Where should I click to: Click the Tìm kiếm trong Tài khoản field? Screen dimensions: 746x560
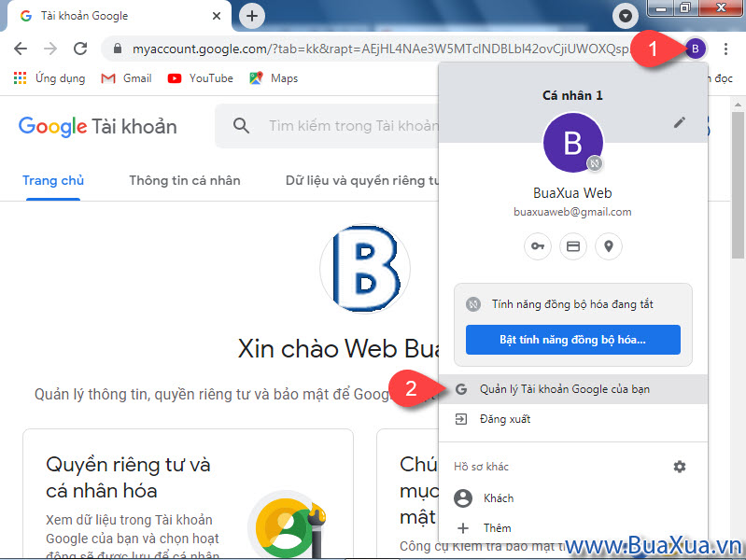coord(353,126)
